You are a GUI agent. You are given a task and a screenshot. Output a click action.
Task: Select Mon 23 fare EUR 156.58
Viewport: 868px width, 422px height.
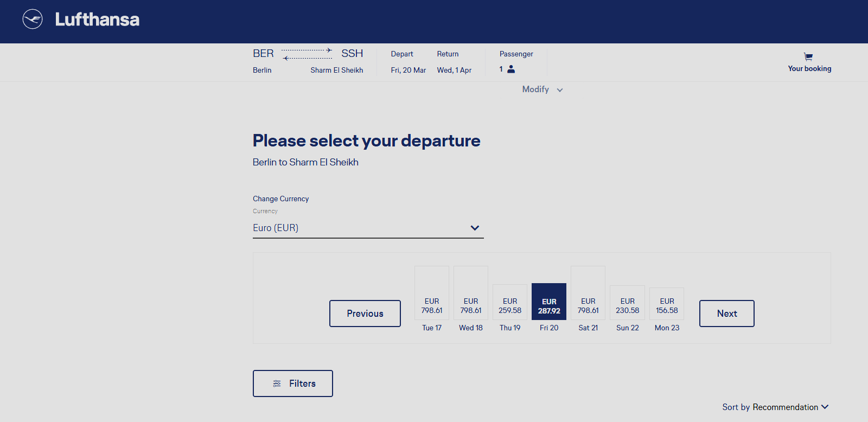[x=667, y=305]
